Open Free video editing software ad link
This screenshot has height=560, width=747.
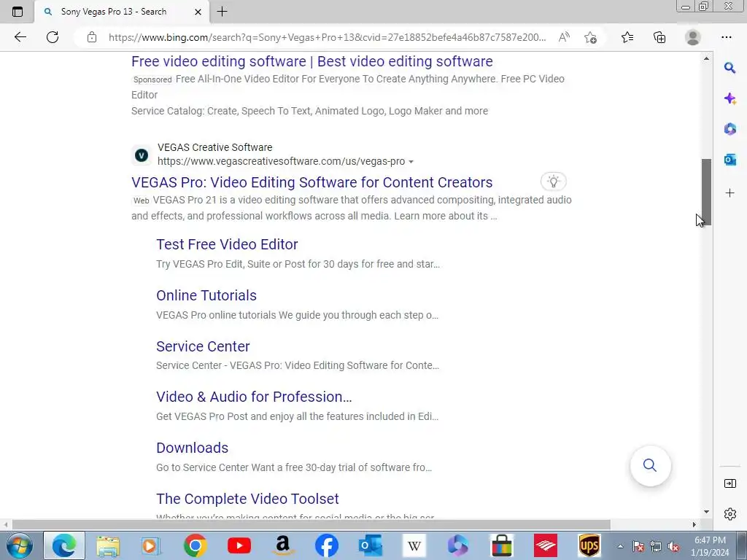312,61
